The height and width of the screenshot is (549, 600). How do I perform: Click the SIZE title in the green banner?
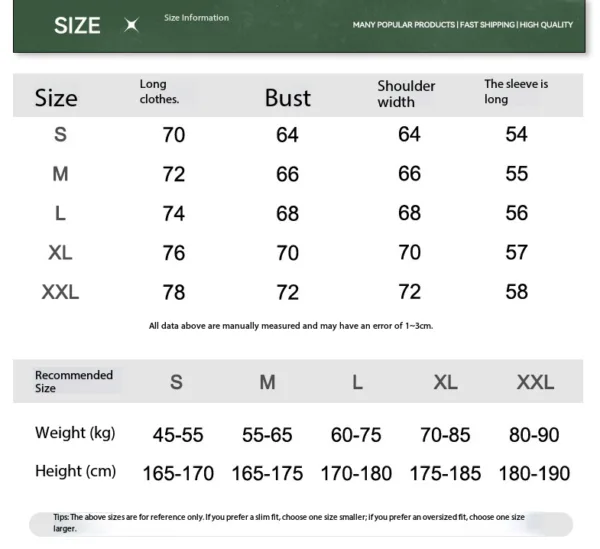[77, 26]
